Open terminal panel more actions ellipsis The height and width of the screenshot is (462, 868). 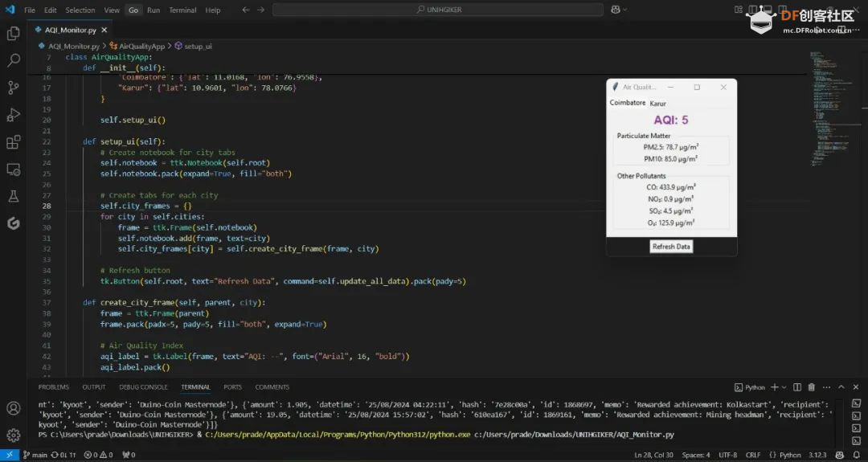(826, 387)
